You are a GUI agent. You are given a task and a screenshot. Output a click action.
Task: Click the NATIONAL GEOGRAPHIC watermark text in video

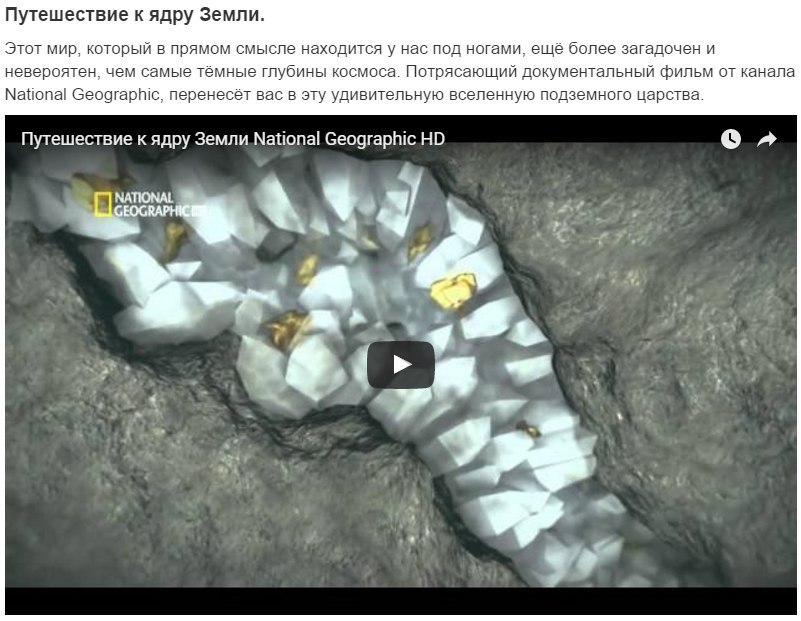[145, 204]
